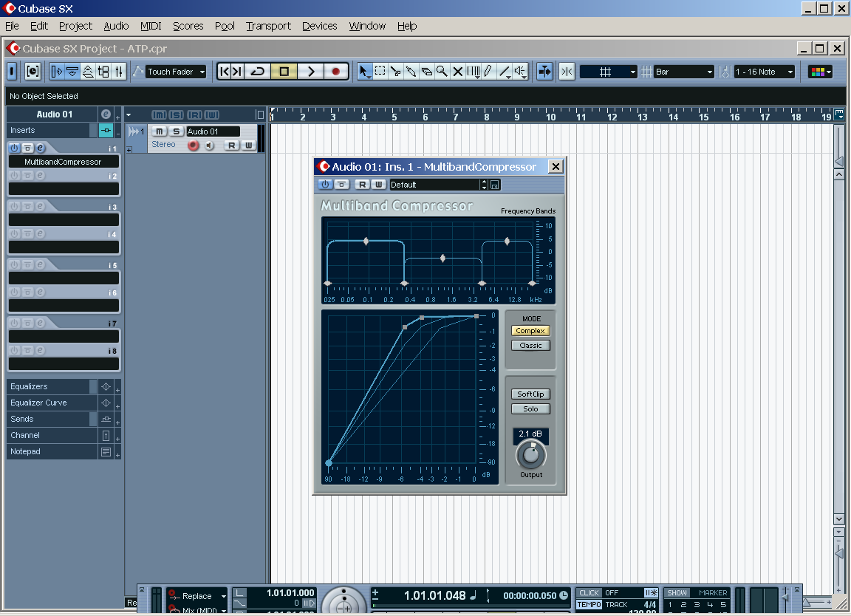This screenshot has height=616, width=851.
Task: Select the Line tool
Action: [505, 72]
